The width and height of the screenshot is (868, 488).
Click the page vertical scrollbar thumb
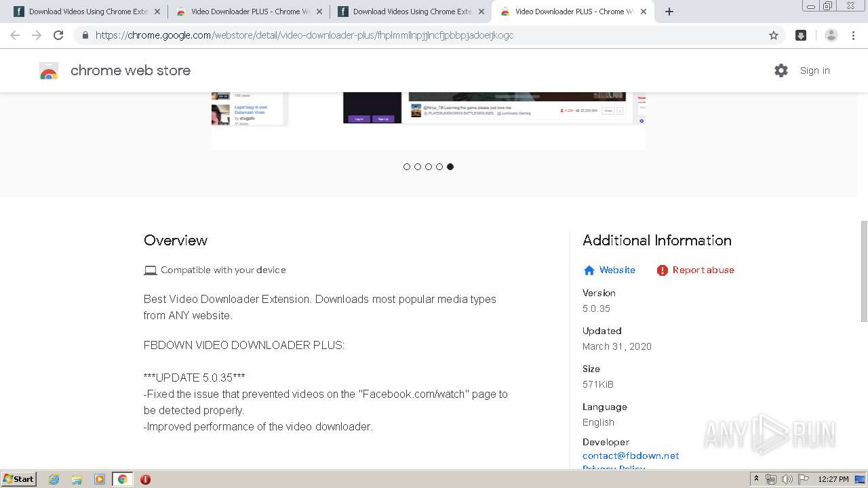click(864, 271)
